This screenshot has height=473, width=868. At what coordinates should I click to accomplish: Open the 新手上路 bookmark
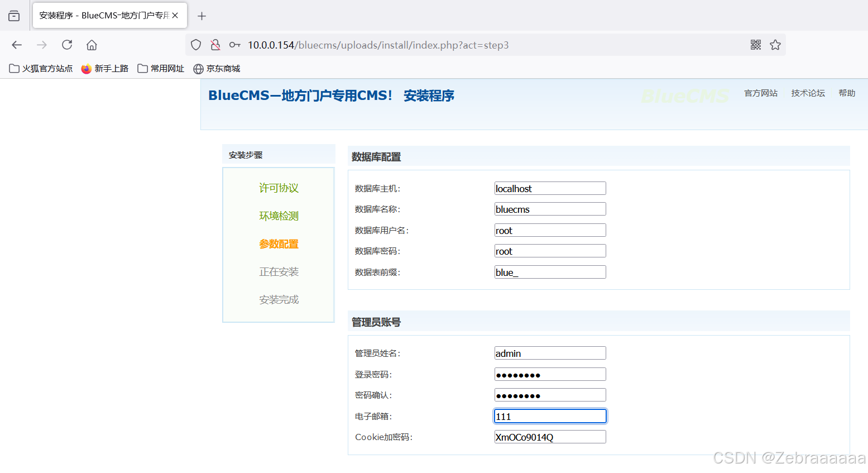tap(105, 69)
